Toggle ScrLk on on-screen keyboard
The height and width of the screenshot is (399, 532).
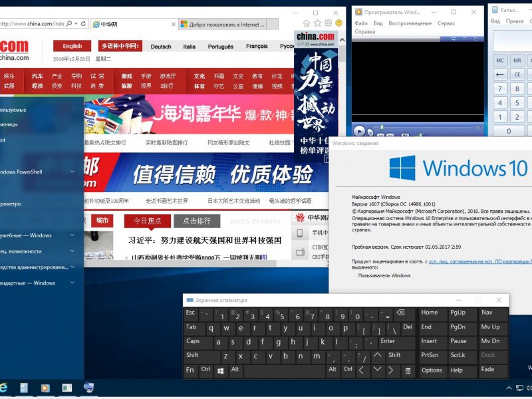(462, 356)
